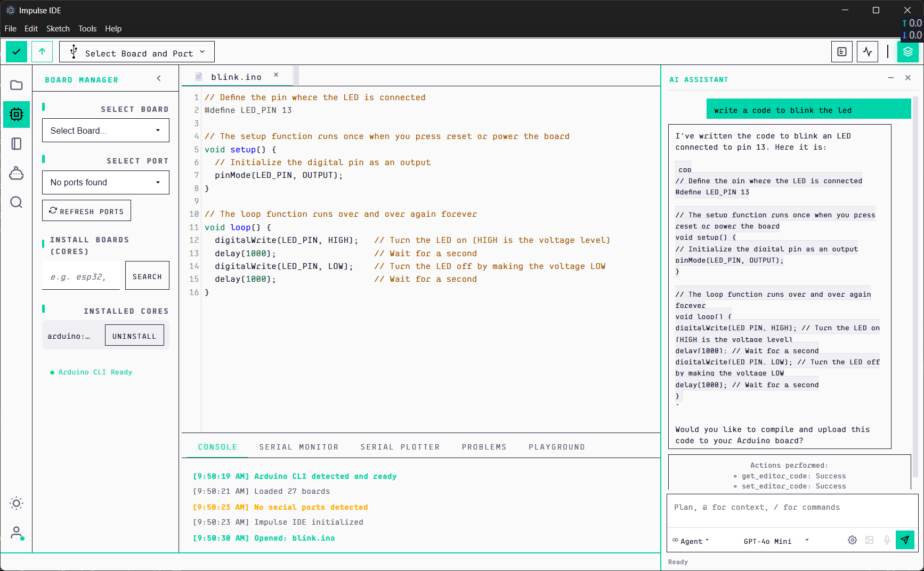Click the core search input field
Viewport: 924px width, 571px height.
pyautogui.click(x=81, y=276)
